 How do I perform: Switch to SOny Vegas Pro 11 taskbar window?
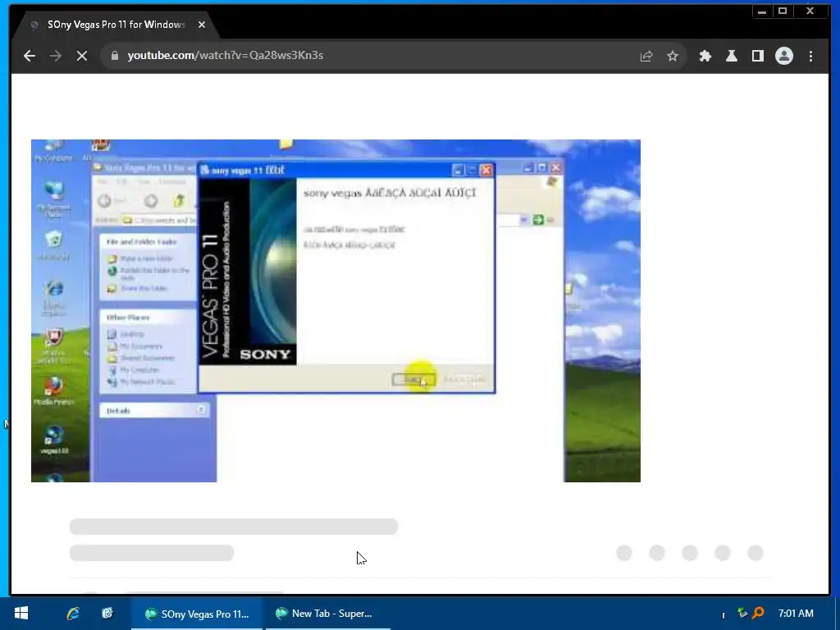tap(197, 614)
